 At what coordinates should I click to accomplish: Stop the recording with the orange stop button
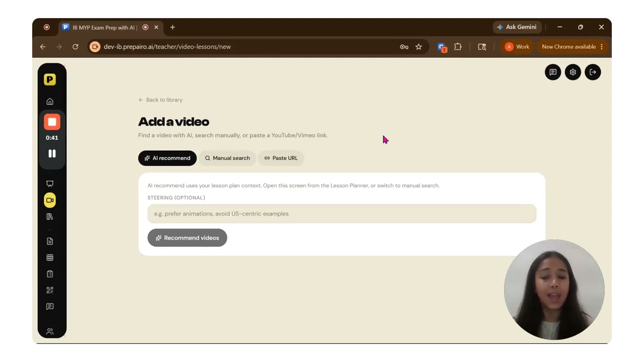point(52,122)
